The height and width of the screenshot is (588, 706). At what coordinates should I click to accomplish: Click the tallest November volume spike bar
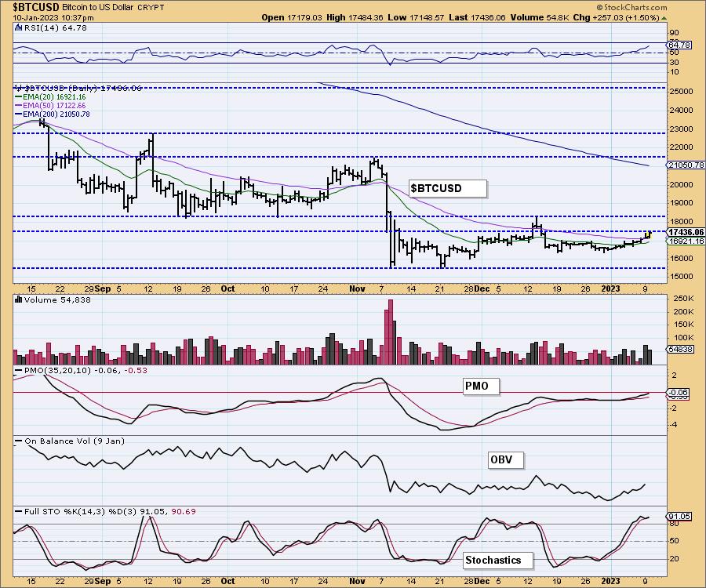(389, 332)
